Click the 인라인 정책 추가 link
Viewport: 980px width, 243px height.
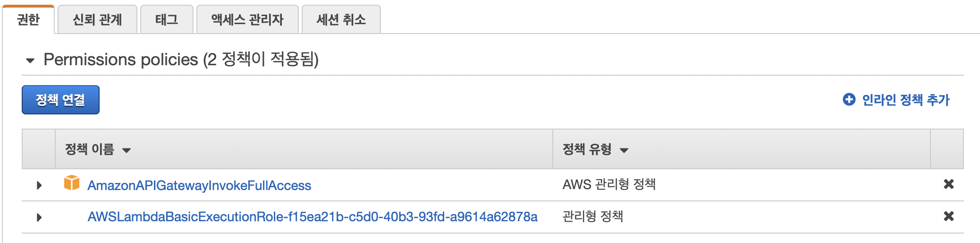point(905,100)
